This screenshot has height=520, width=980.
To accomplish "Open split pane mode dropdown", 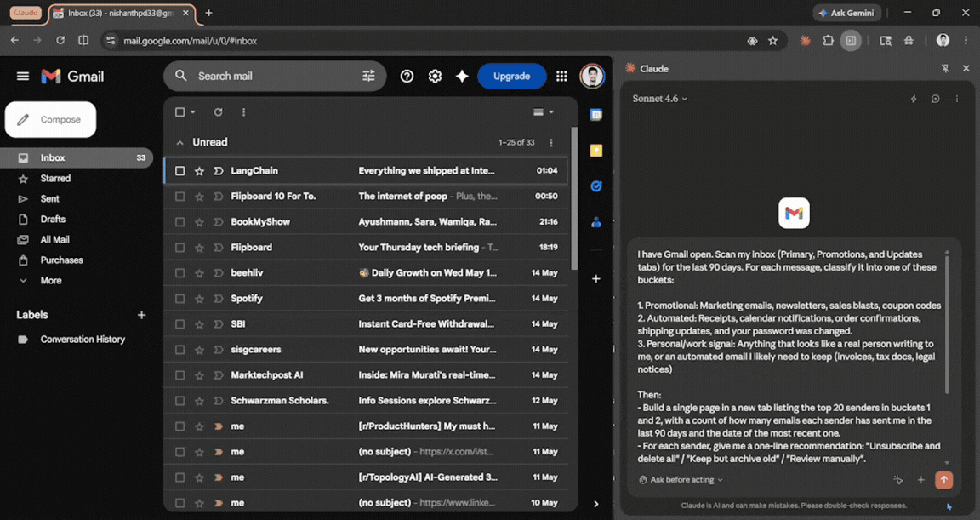I will click(543, 111).
